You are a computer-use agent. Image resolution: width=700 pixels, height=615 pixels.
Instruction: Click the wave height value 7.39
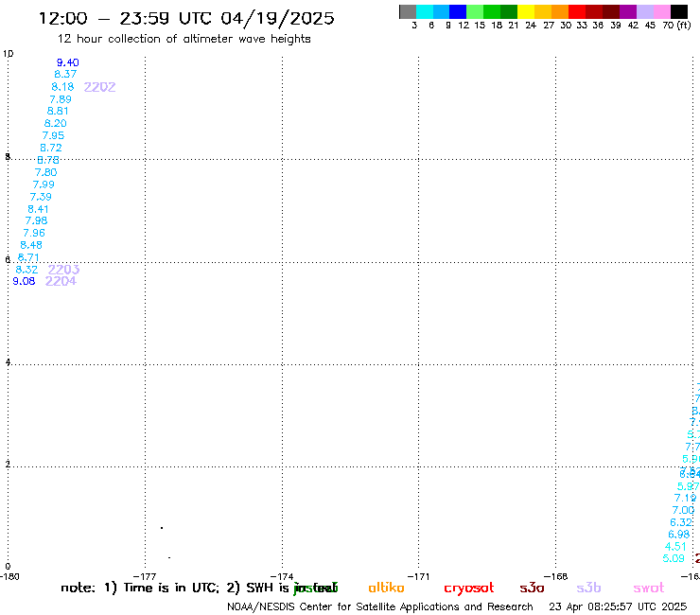point(41,197)
